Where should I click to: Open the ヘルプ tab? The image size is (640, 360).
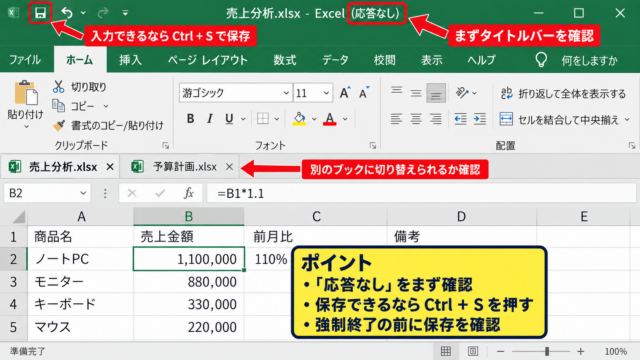[481, 60]
